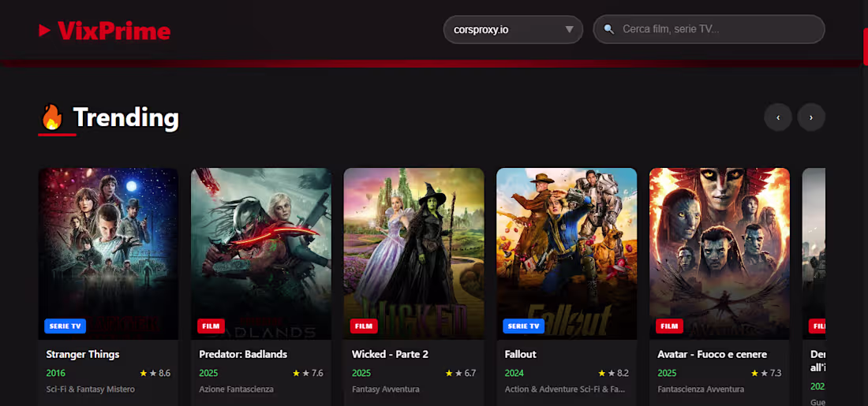
Task: Click FILM badge on Predator: Badlands
Action: click(211, 326)
